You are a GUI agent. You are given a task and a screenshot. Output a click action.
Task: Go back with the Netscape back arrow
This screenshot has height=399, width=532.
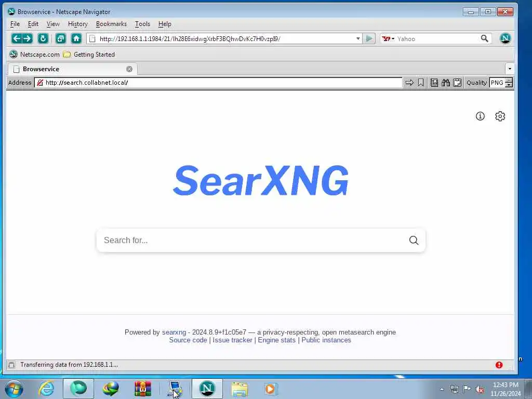17,38
